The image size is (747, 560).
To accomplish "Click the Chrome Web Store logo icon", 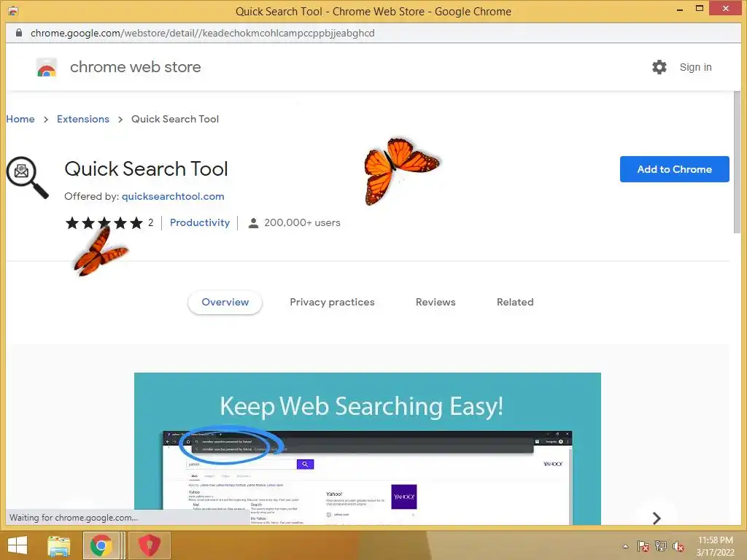I will tap(47, 68).
